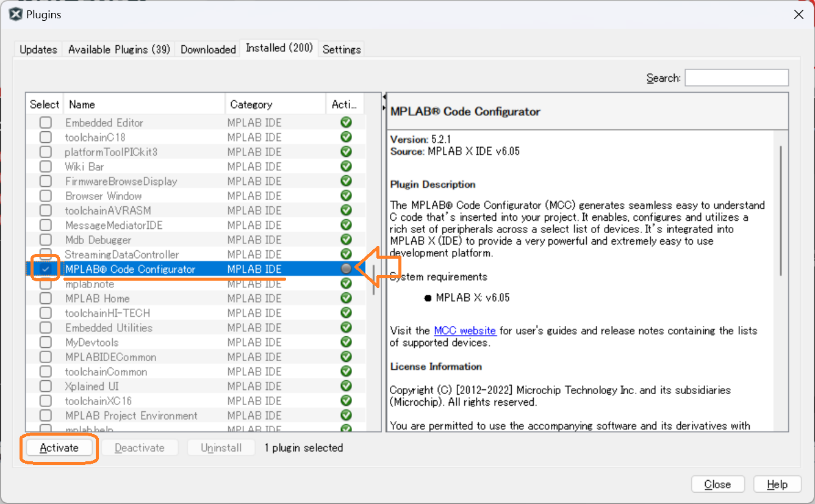The height and width of the screenshot is (504, 815).
Task: Click the Activate button
Action: pos(59,448)
